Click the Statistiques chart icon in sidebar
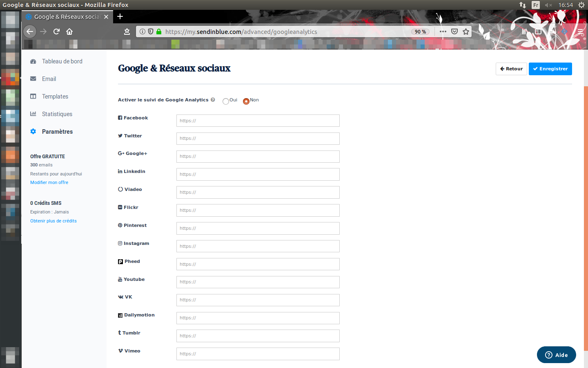 (x=33, y=114)
